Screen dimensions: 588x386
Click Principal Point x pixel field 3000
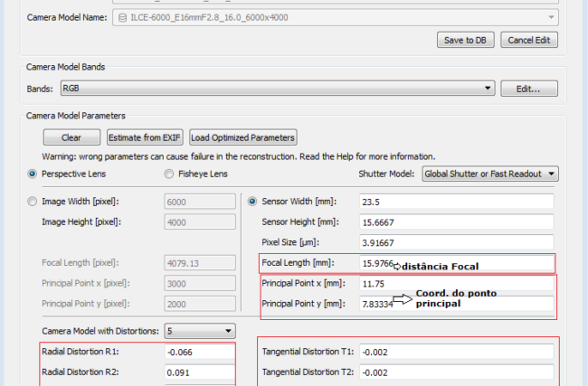[200, 283]
